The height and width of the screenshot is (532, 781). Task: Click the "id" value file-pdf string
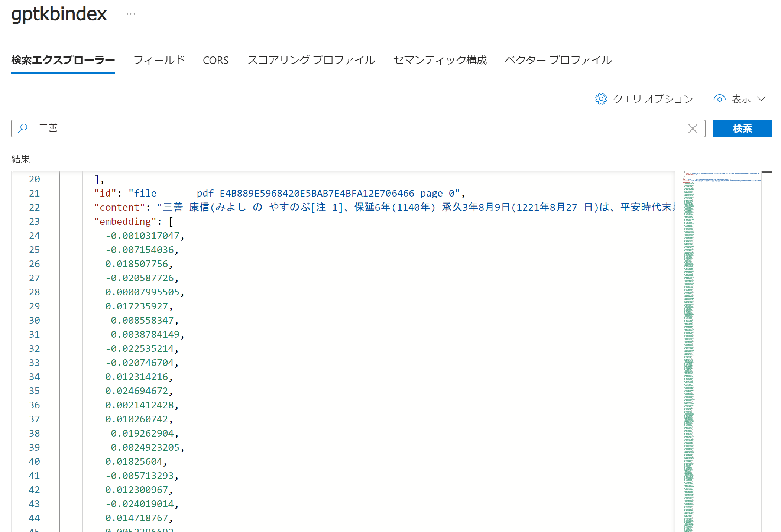294,193
